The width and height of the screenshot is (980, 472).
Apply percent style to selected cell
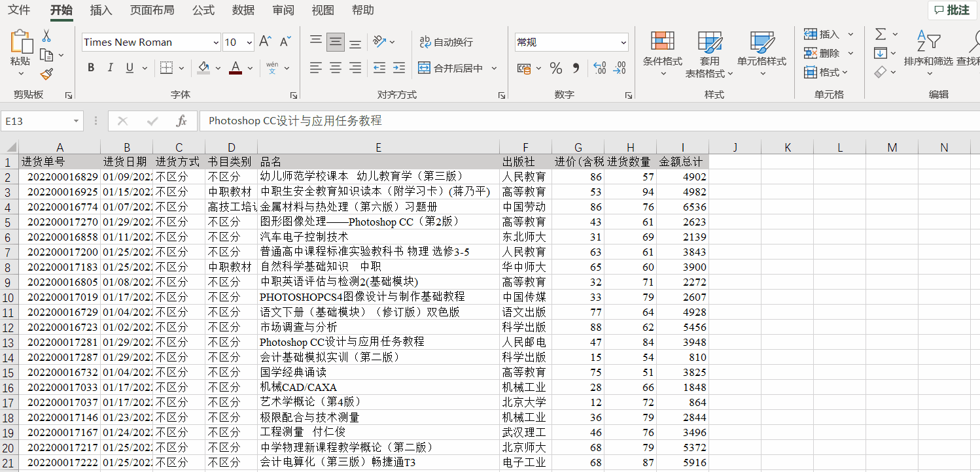[x=556, y=67]
